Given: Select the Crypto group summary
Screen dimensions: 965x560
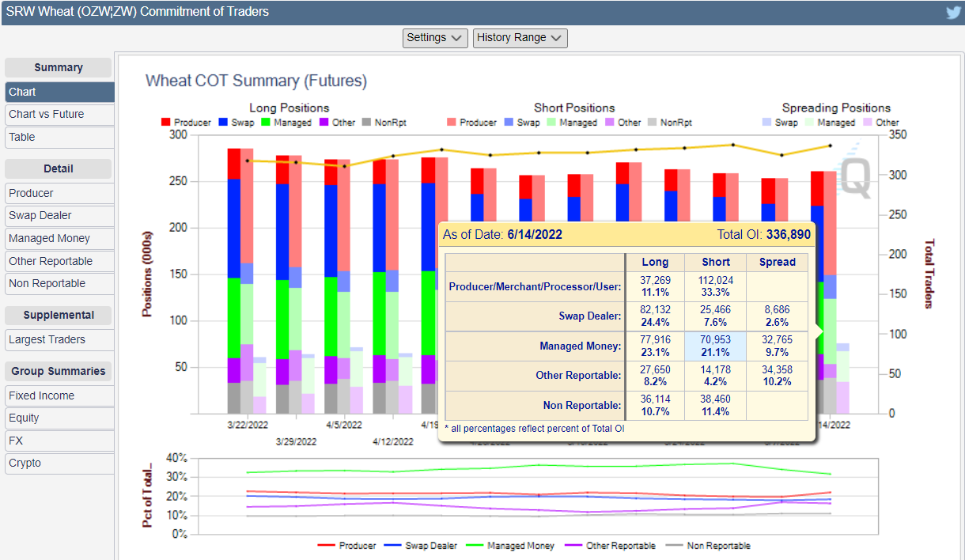Looking at the screenshot, I should click(25, 463).
